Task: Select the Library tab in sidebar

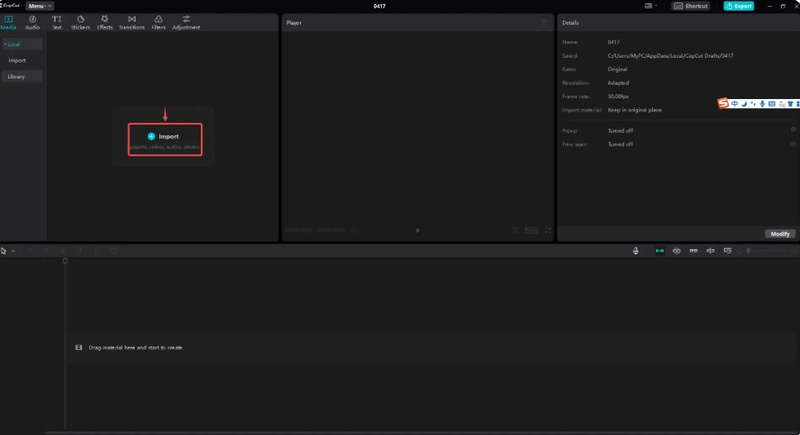Action: (17, 76)
